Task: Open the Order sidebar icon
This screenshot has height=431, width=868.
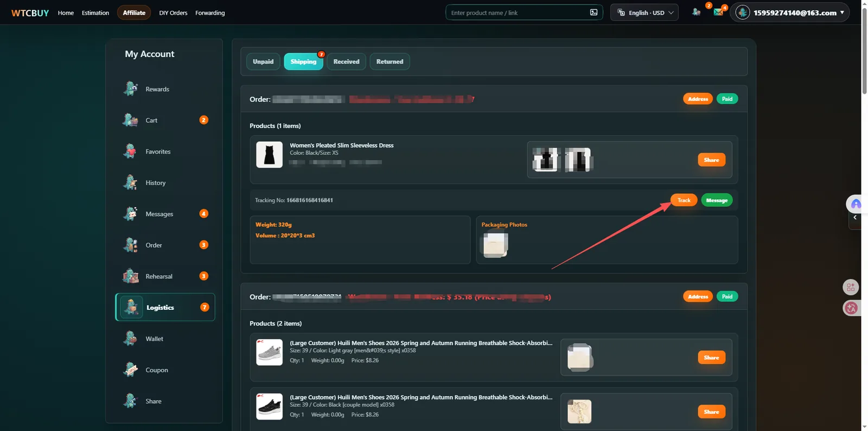Action: [130, 245]
